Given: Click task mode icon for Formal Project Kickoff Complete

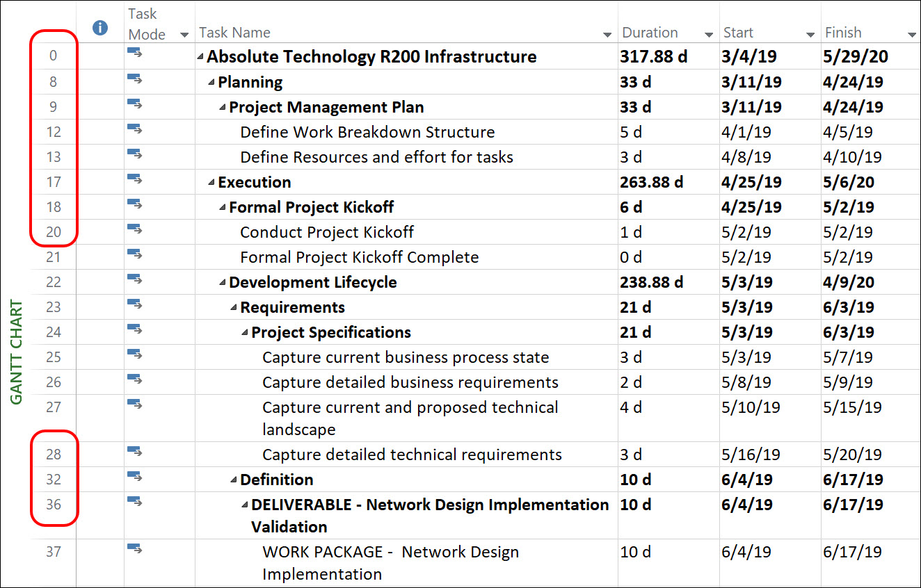Looking at the screenshot, I should tap(134, 254).
